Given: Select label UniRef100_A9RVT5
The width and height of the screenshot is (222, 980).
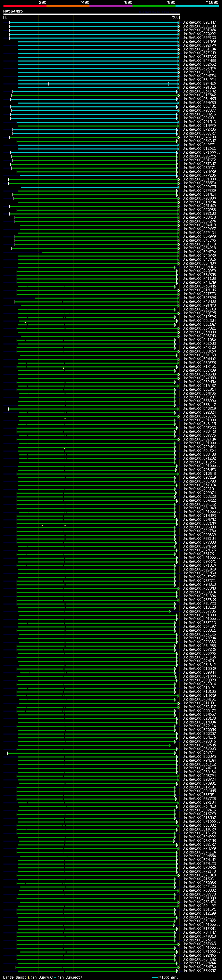Looking at the screenshot, I should (x=199, y=187).
